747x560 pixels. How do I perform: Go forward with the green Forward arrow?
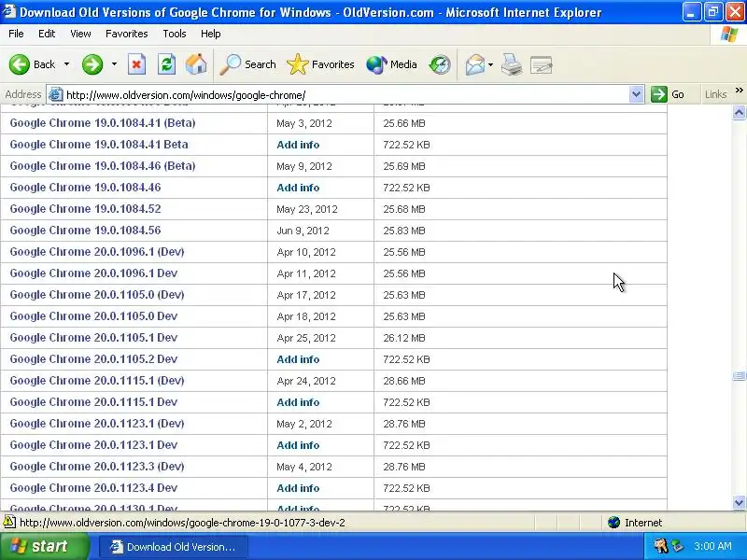(x=92, y=64)
